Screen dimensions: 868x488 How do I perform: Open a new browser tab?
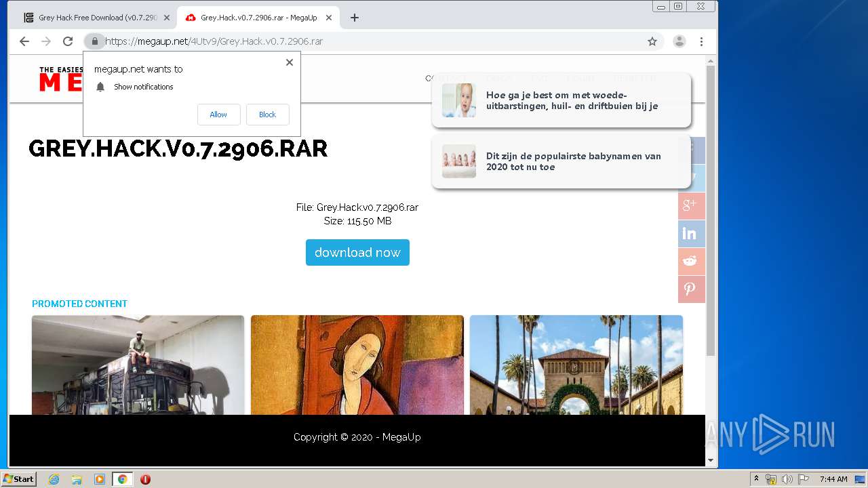[355, 18]
